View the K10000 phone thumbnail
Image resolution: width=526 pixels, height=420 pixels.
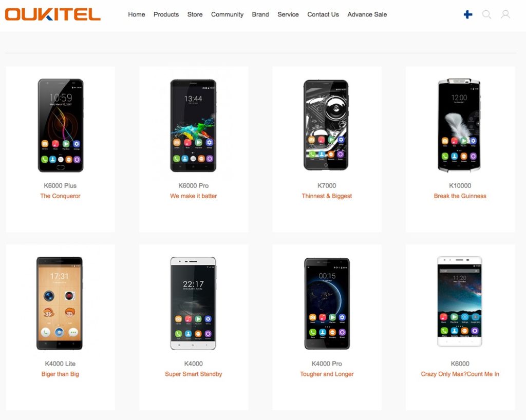459,126
